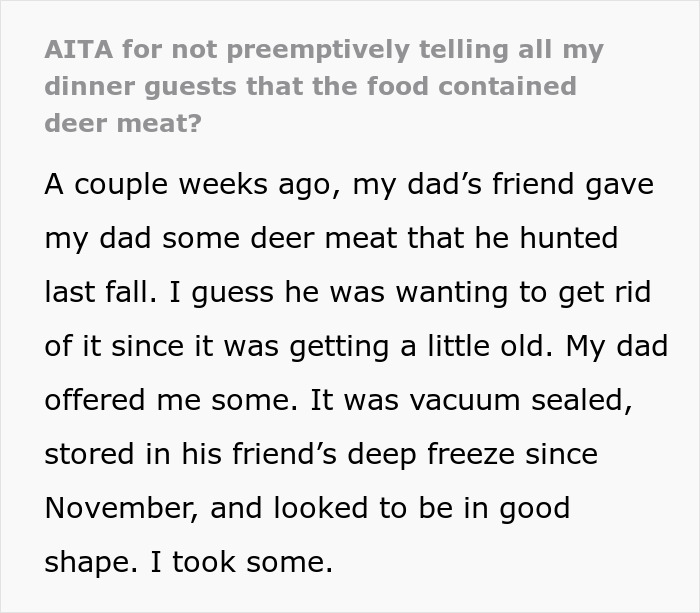Click "offered me some." in the body text
The image size is (700, 613).
point(171,400)
